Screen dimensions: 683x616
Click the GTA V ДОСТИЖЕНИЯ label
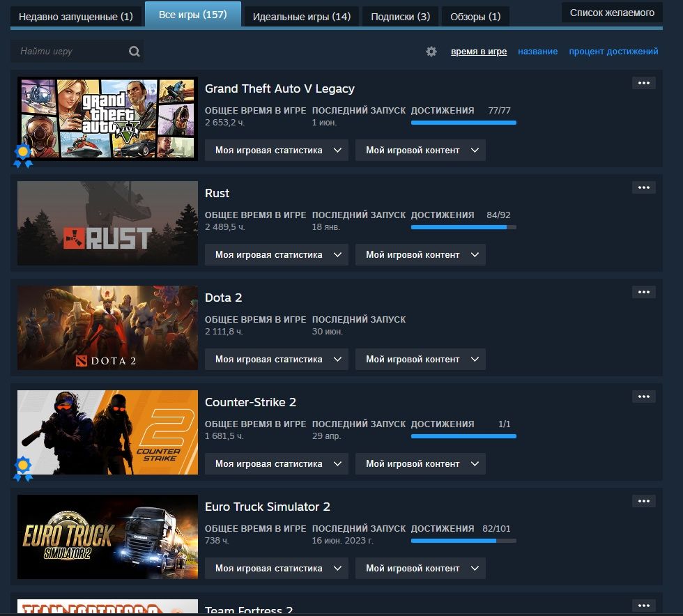443,111
